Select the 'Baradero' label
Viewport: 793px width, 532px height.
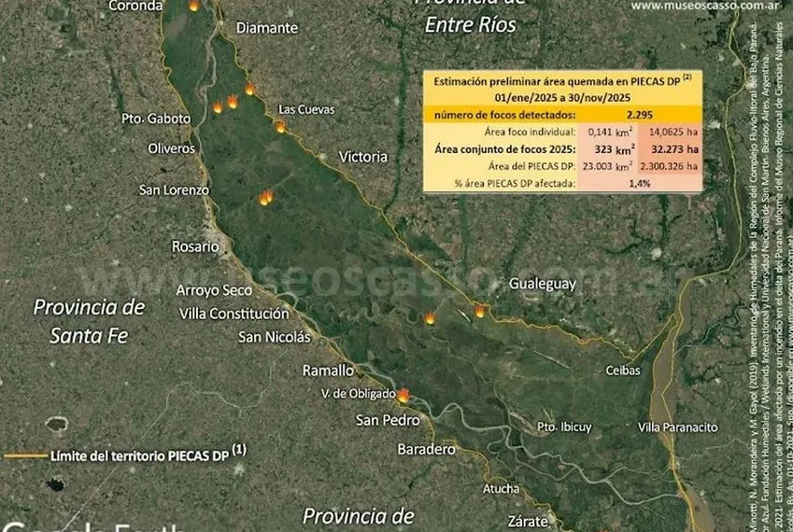pos(426,449)
